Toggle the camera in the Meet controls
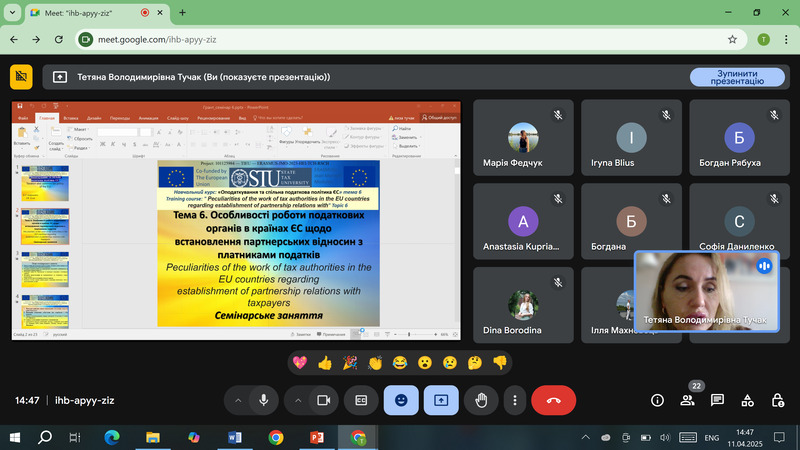 pos(324,401)
